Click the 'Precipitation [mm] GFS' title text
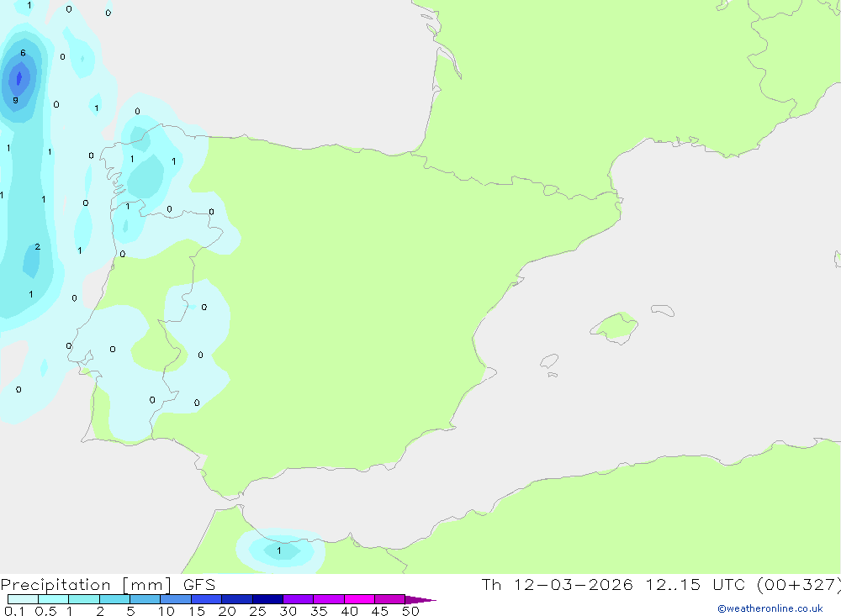Screen dimensions: 841x616 click(108, 585)
